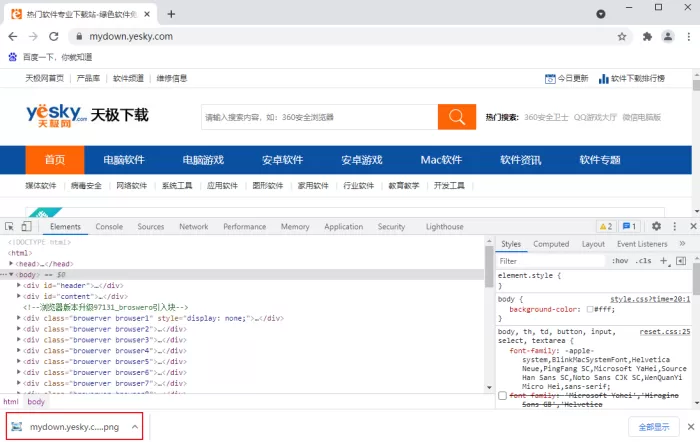The height and width of the screenshot is (442, 700).
Task: Open the 软件资讯 navigation item
Action: 521,160
